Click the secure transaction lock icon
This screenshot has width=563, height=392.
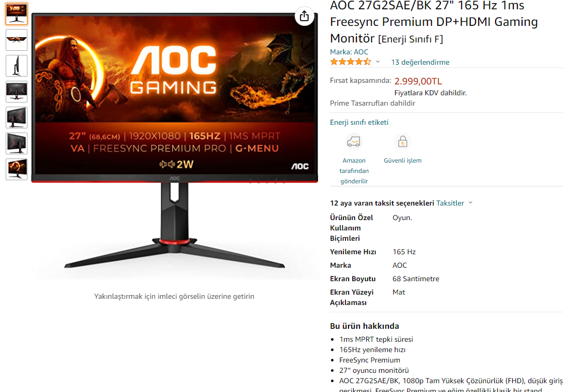[402, 142]
